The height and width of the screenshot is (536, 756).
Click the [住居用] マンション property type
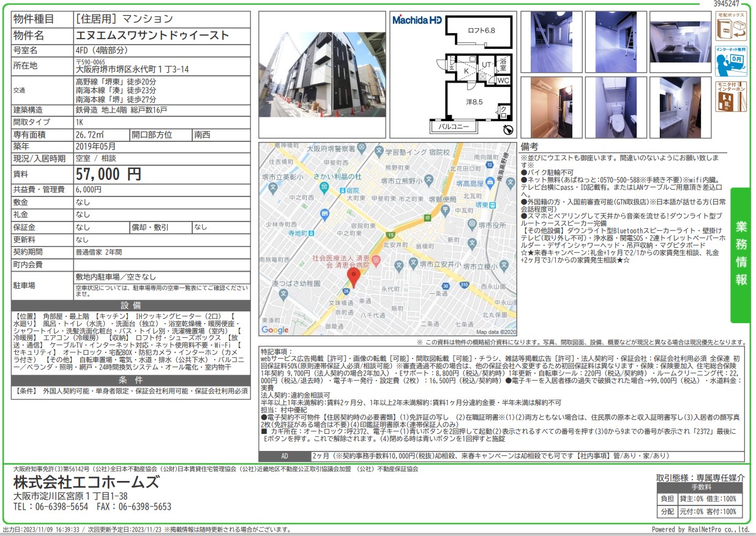(124, 20)
